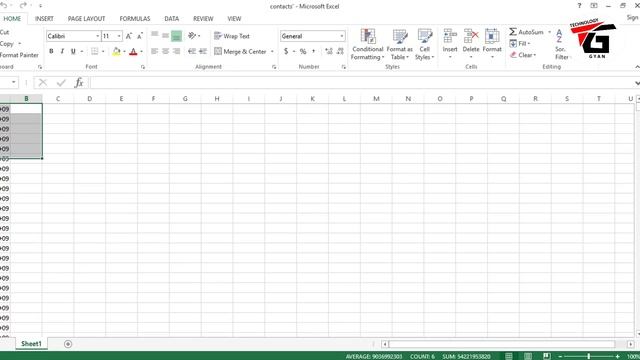
Task: Cancel formula entry X button
Action: pos(43,83)
